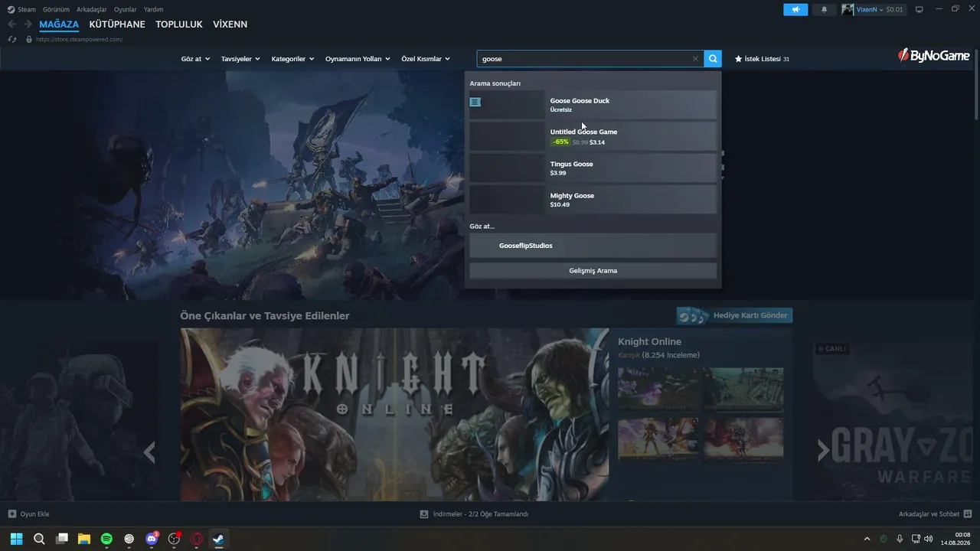Show the next featured game
980x551 pixels.
823,451
